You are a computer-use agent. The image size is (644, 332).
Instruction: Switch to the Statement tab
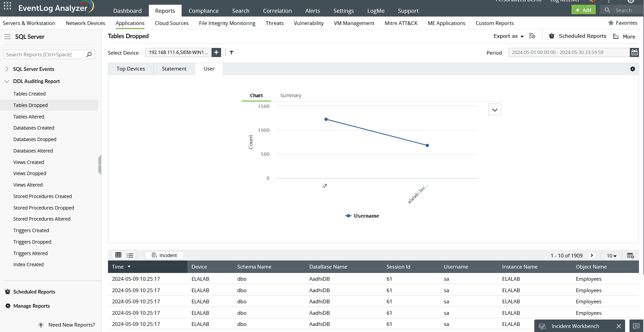tap(174, 69)
